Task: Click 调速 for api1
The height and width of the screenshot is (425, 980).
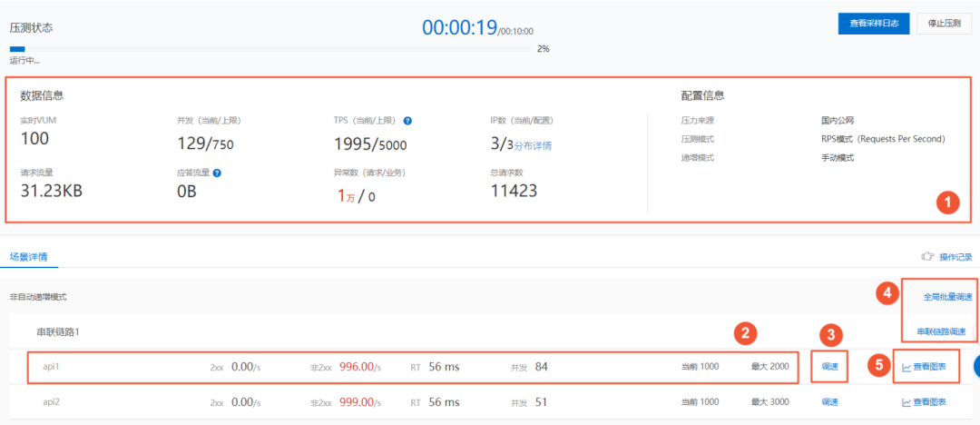Action: pyautogui.click(x=829, y=368)
